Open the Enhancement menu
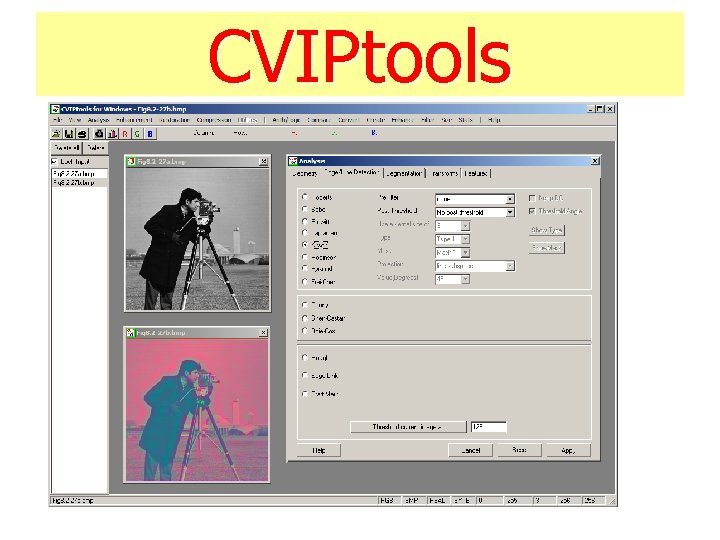Image resolution: width=720 pixels, height=540 pixels. [134, 120]
